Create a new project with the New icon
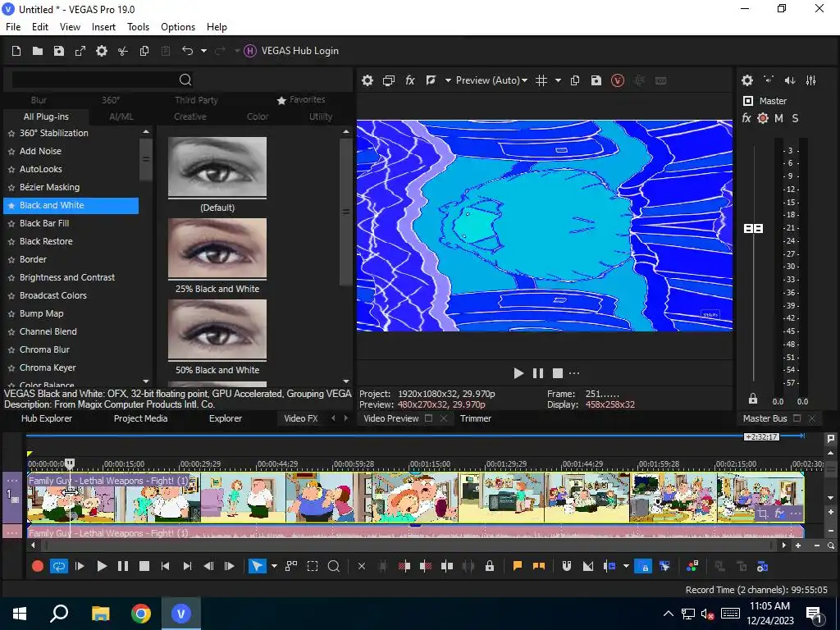Viewport: 840px width, 630px height. [16, 51]
